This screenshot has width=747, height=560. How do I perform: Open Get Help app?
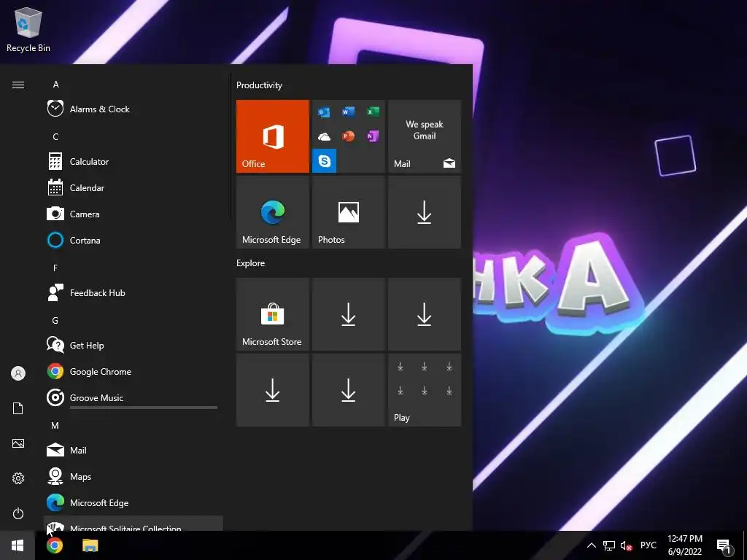tap(133, 345)
